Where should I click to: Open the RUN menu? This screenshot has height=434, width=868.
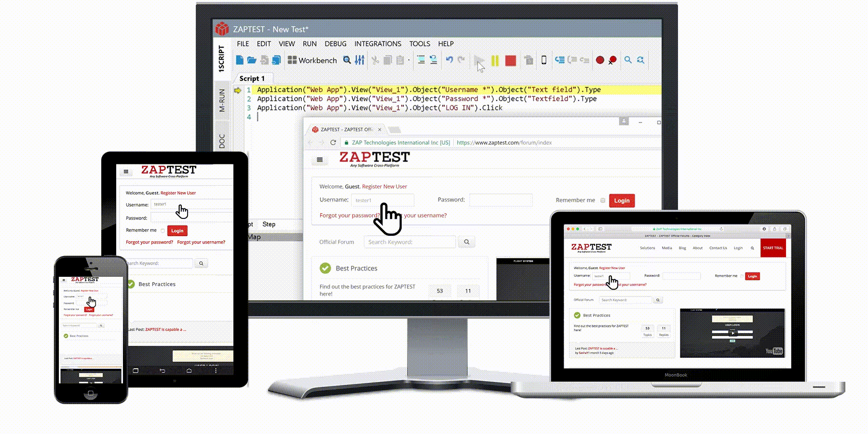click(310, 43)
